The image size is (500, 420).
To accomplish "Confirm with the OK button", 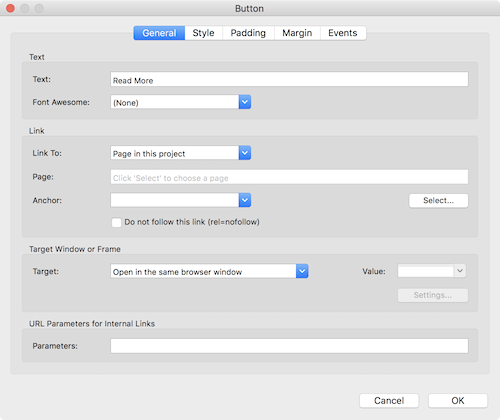I will click(458, 401).
